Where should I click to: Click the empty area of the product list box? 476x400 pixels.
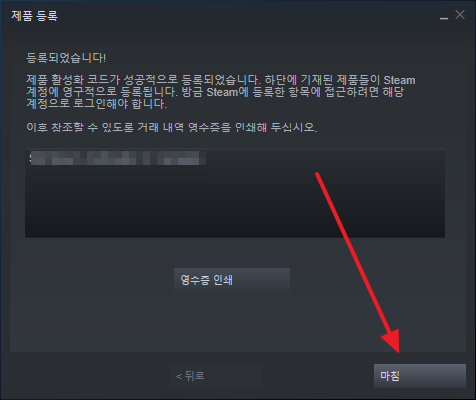235,203
